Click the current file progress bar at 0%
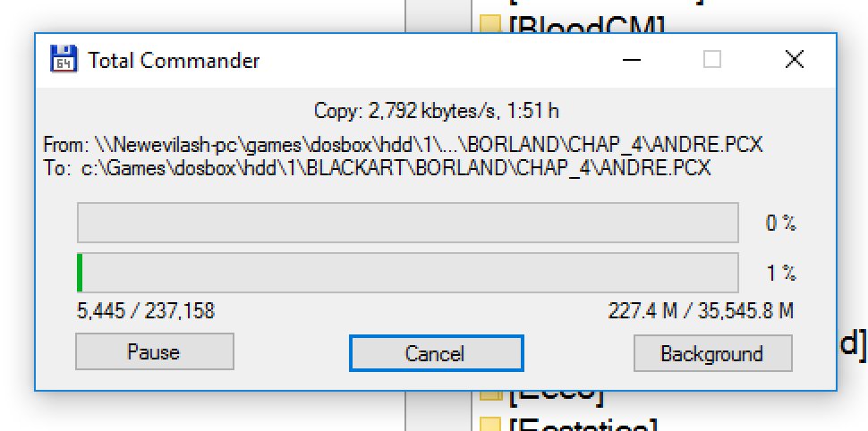The height and width of the screenshot is (431, 868). click(x=407, y=223)
